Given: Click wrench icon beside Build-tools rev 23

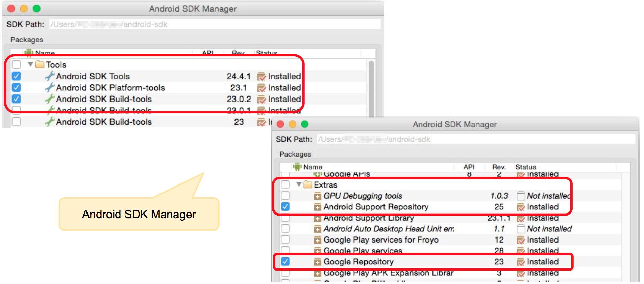Looking at the screenshot, I should point(50,122).
